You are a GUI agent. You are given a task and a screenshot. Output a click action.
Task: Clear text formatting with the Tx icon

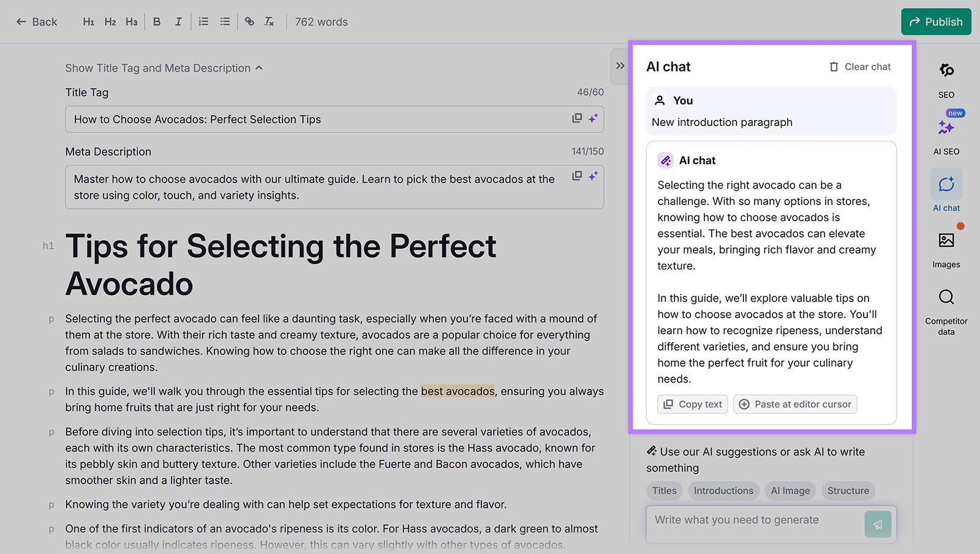click(269, 21)
